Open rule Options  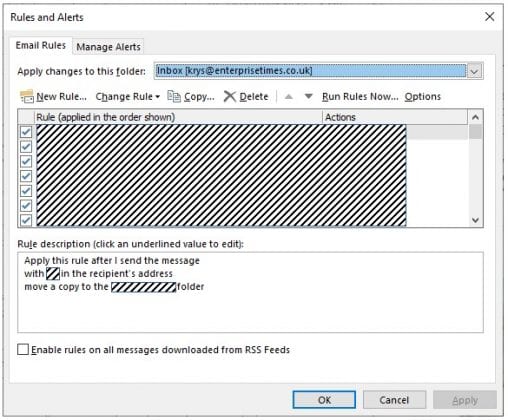click(423, 97)
